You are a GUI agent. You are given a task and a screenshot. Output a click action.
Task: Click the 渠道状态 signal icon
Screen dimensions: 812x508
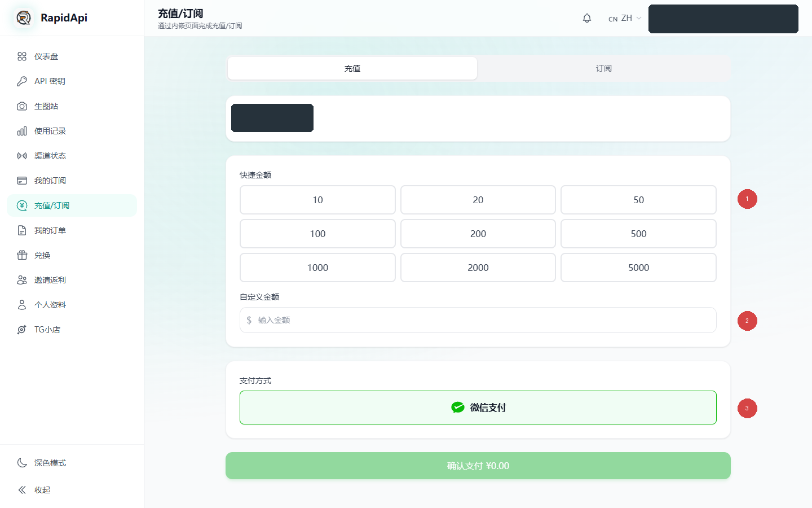(x=22, y=156)
